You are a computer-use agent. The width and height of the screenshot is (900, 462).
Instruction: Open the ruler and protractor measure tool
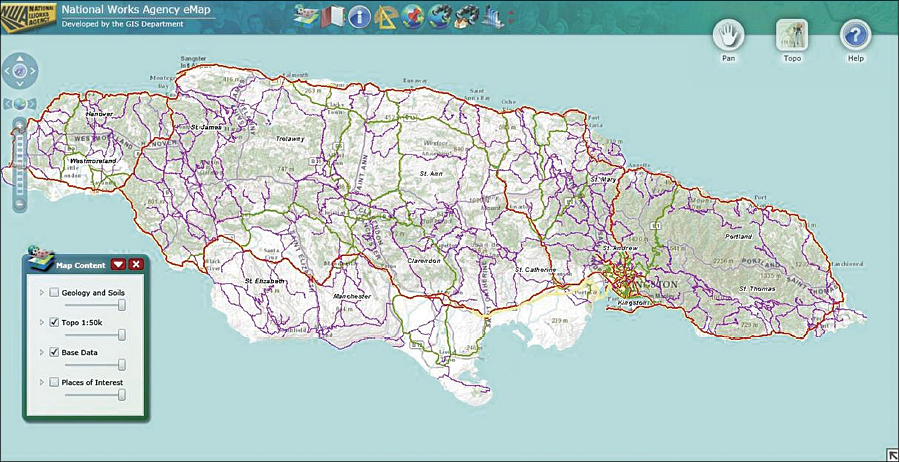(x=386, y=17)
